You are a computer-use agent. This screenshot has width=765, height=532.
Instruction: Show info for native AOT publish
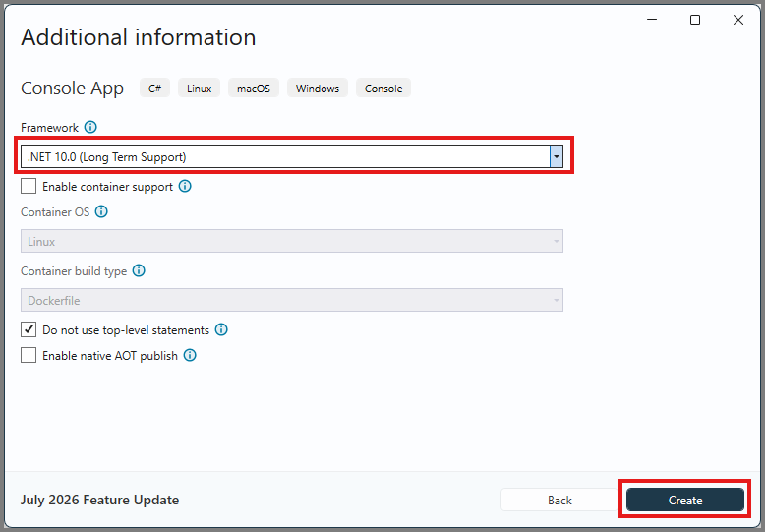(190, 355)
